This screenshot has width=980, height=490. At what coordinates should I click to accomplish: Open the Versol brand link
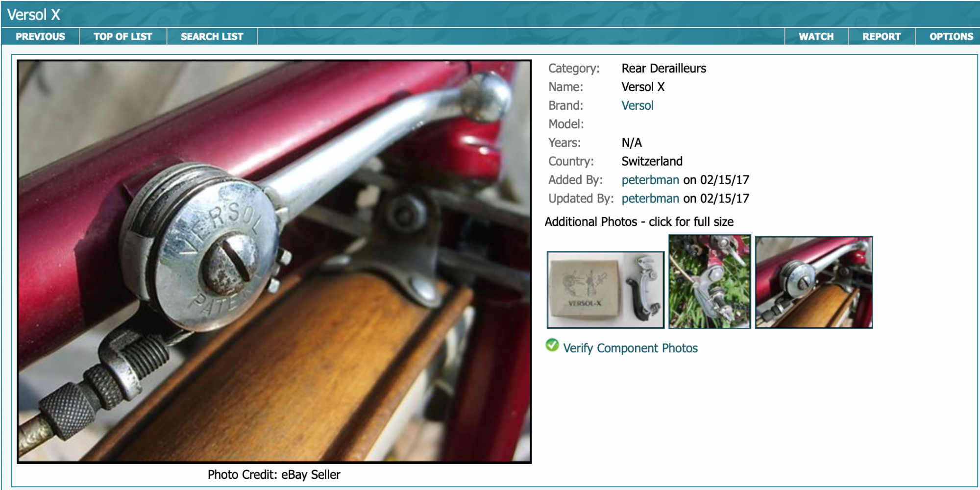click(637, 106)
